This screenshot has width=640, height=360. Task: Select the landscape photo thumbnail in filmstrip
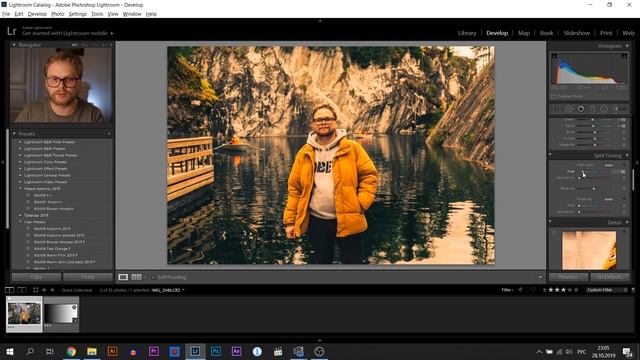tap(24, 314)
